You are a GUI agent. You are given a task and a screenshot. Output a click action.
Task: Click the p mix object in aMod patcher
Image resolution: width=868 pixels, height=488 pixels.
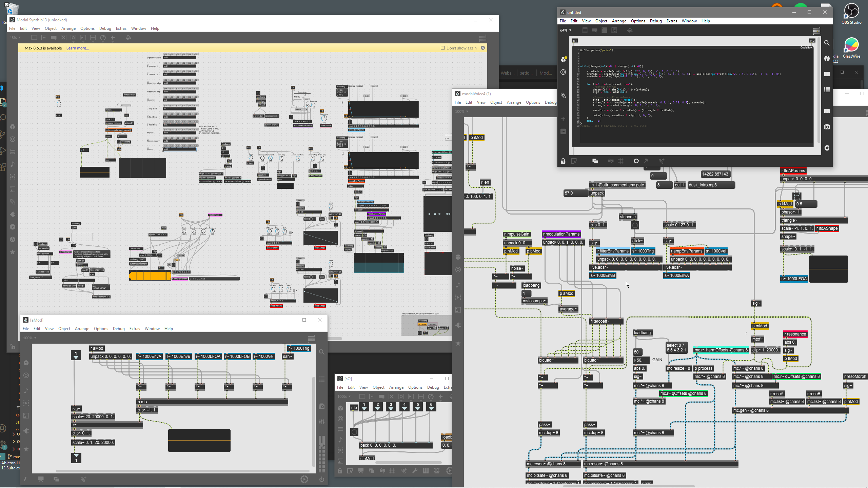click(212, 402)
